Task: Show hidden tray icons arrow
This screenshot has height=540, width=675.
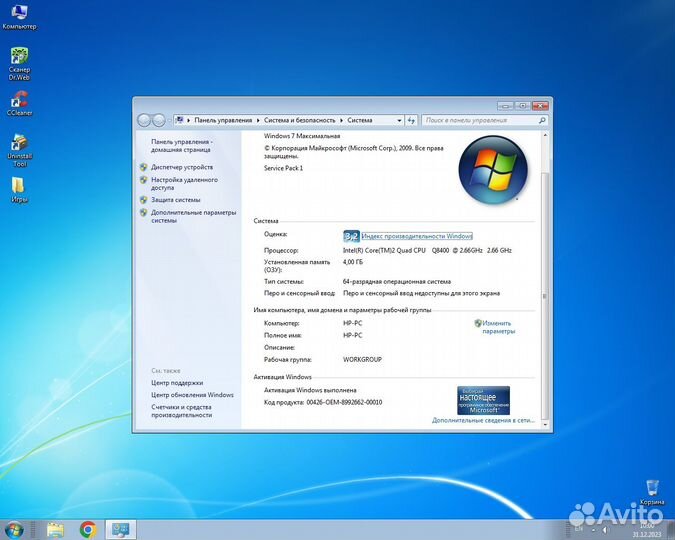Action: (x=593, y=530)
